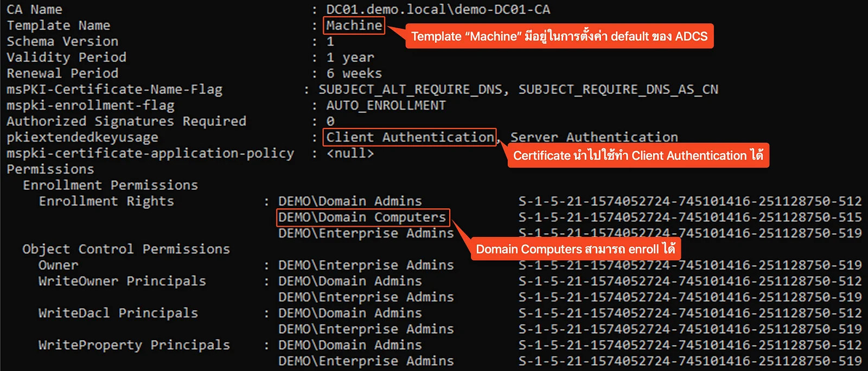The width and height of the screenshot is (868, 371).
Task: Select the SID ending in -515
Action: [x=690, y=218]
